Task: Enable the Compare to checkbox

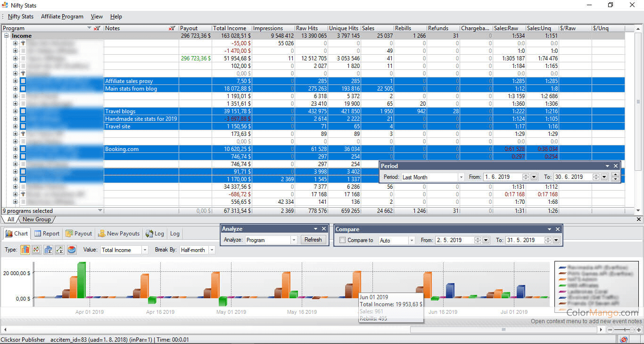Action: coord(343,240)
